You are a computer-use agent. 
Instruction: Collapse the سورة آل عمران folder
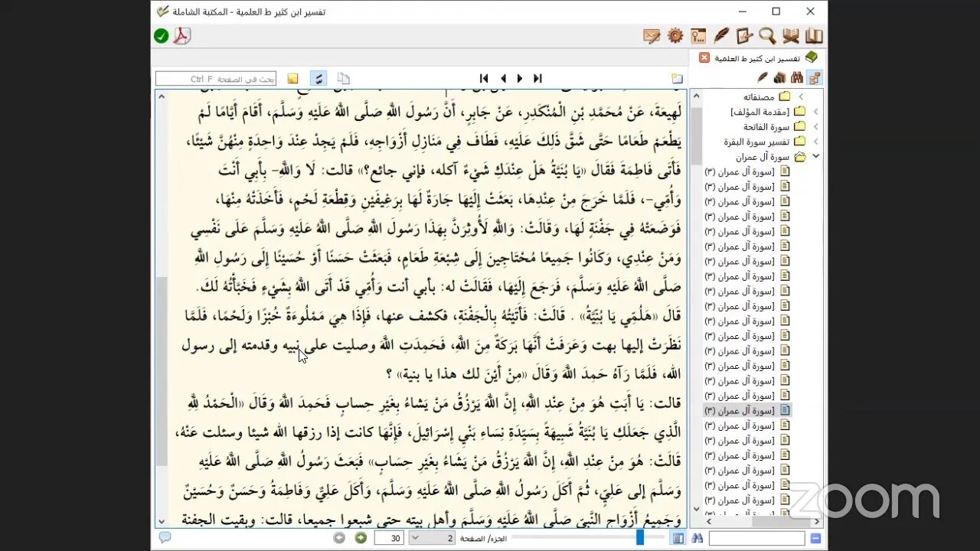816,156
